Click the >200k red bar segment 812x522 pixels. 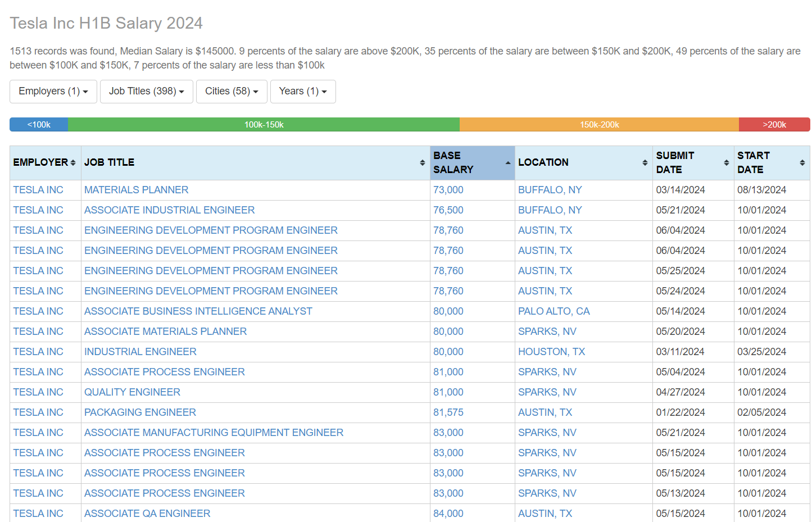point(774,125)
